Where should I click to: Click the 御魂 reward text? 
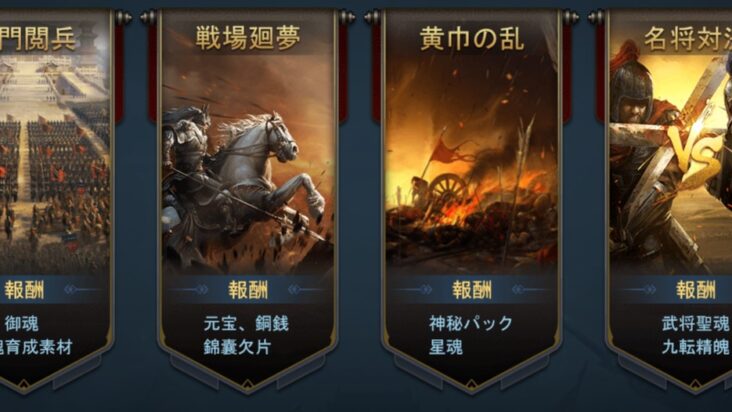(21, 323)
